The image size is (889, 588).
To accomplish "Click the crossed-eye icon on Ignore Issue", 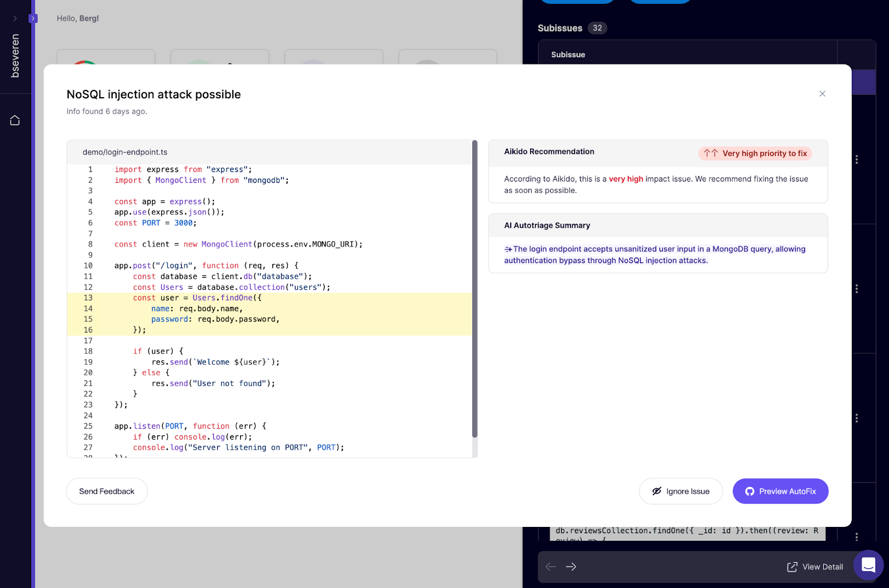I will [657, 491].
